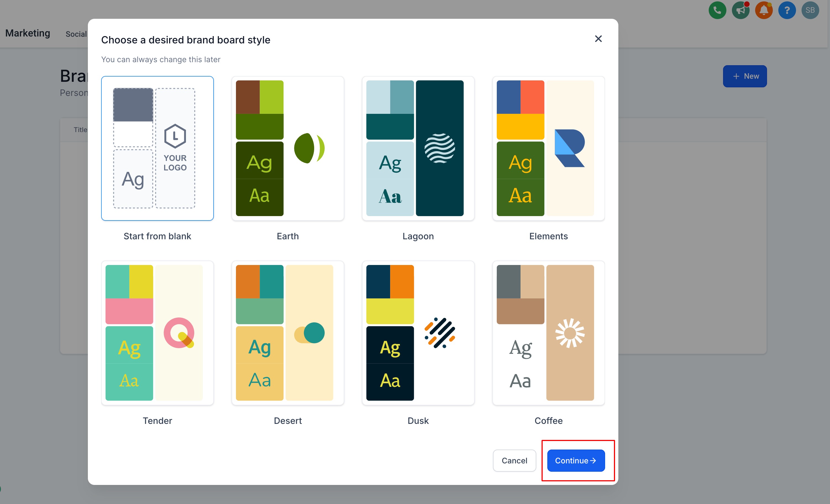Choose the Elements brand board style
Image resolution: width=830 pixels, height=504 pixels.
pyautogui.click(x=548, y=148)
